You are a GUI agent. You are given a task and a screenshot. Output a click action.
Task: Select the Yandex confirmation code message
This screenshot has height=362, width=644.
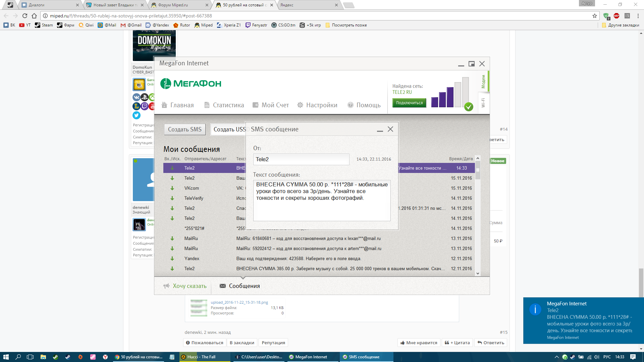319,258
